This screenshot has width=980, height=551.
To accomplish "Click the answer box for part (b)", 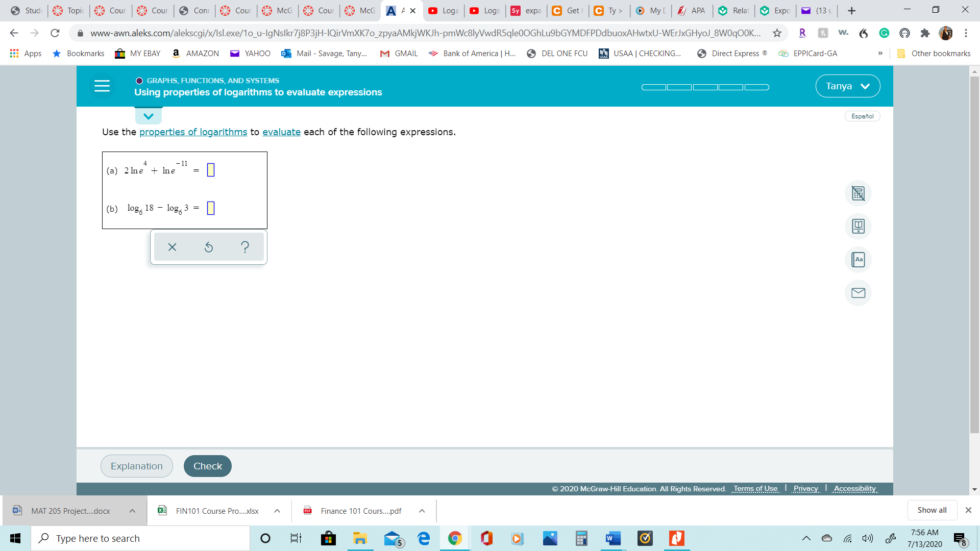I will [x=211, y=208].
